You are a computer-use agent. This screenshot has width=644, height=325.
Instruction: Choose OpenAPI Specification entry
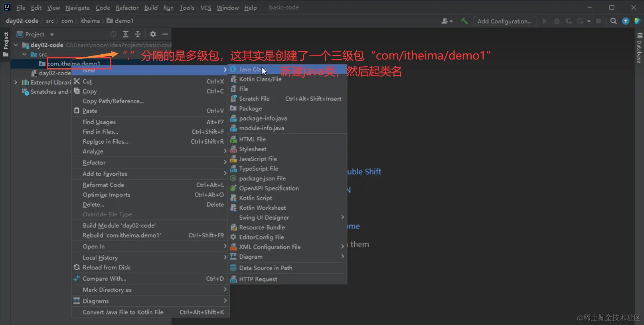288,188
